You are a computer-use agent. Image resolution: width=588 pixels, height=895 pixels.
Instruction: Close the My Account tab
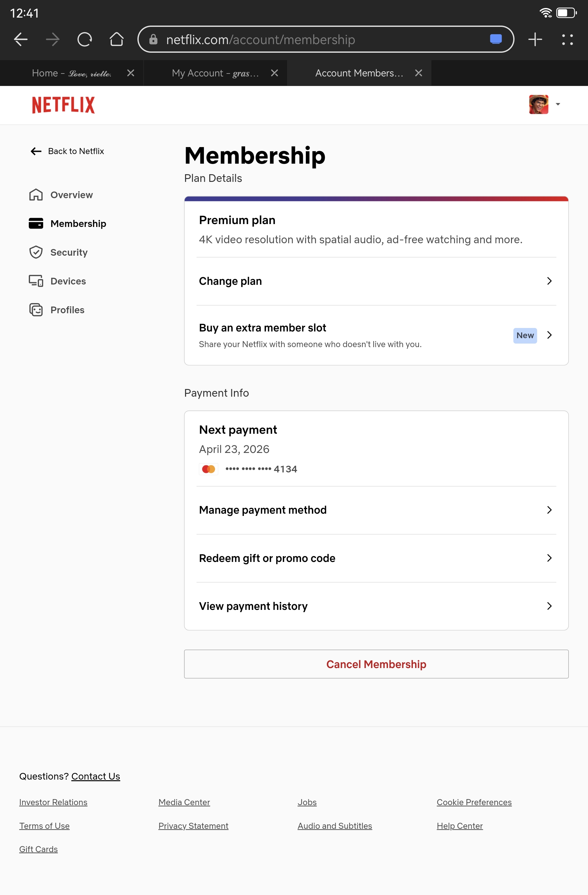(275, 73)
